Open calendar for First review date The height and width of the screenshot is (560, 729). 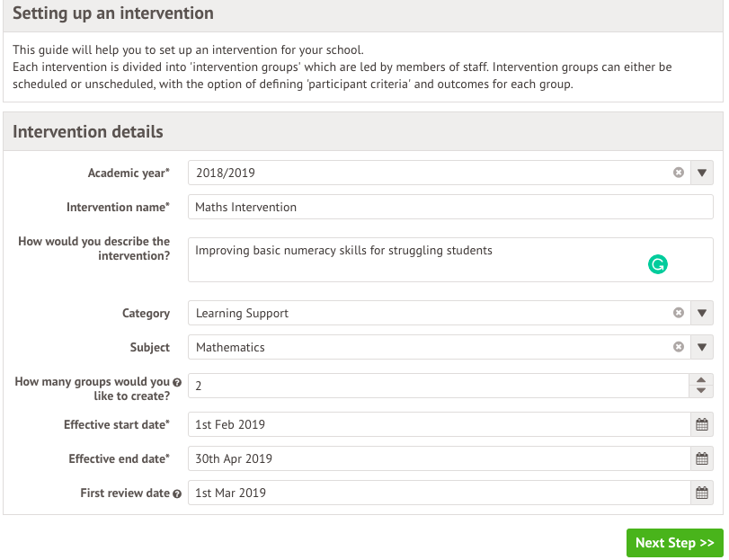pyautogui.click(x=701, y=493)
